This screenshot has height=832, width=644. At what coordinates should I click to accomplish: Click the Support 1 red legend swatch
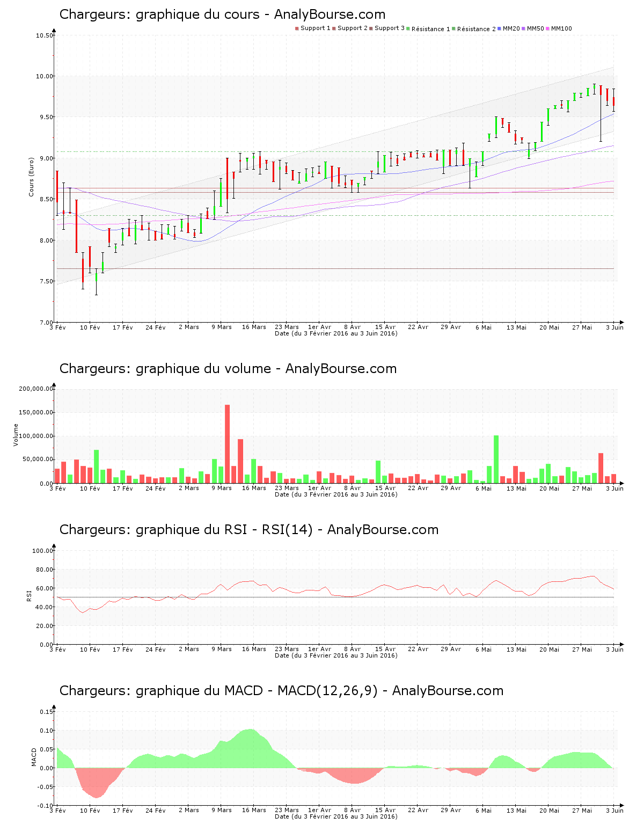[x=297, y=28]
